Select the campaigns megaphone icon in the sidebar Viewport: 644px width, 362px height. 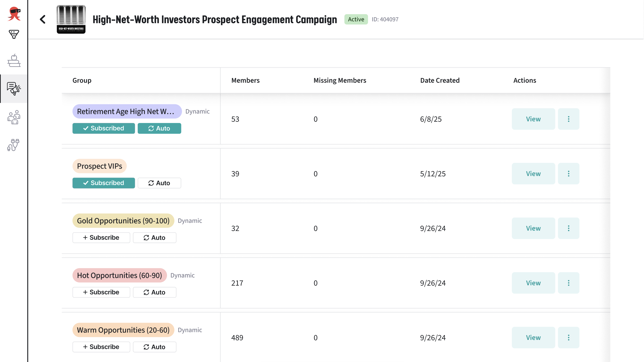(14, 89)
